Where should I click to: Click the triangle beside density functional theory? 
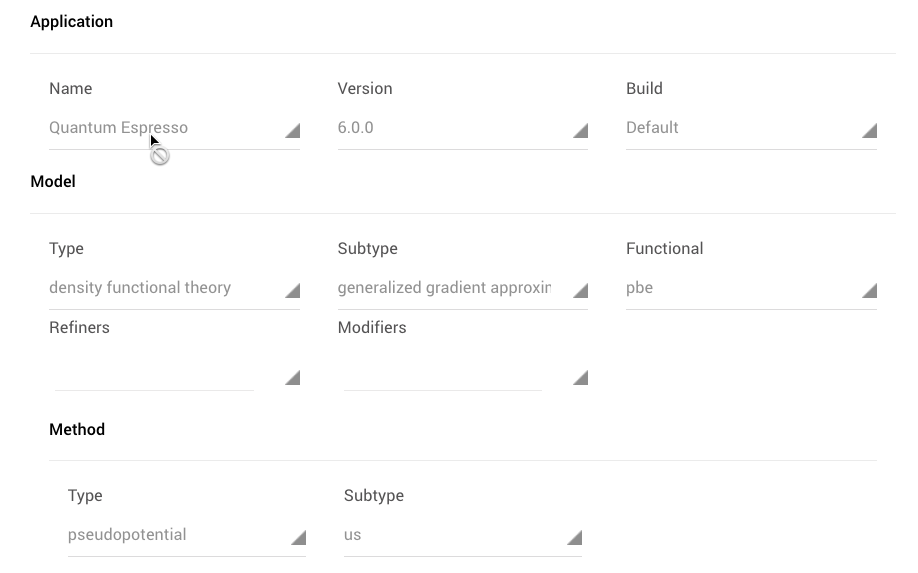coord(293,291)
